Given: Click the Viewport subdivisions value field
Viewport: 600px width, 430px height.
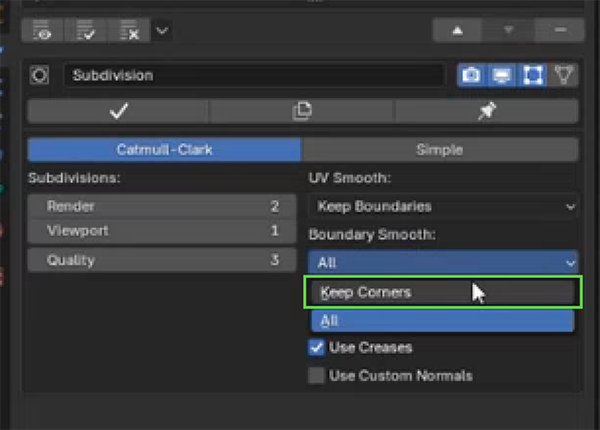Looking at the screenshot, I should click(162, 231).
